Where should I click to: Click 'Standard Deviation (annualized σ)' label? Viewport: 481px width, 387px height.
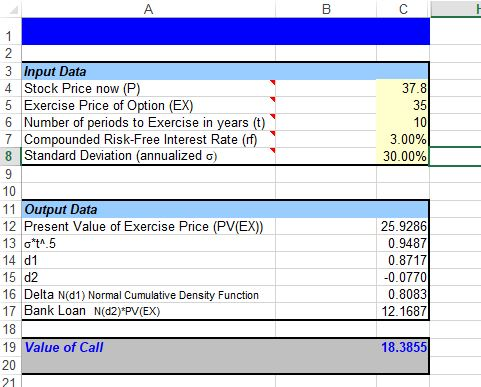pos(121,156)
